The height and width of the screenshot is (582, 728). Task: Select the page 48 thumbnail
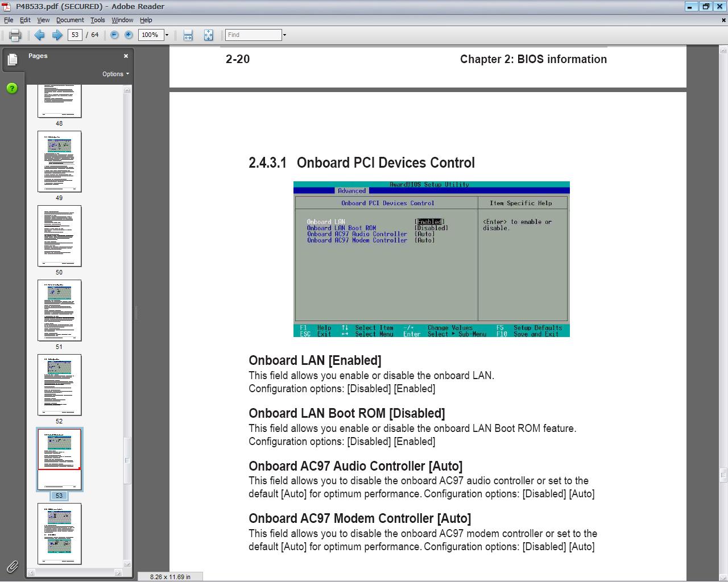[59, 101]
